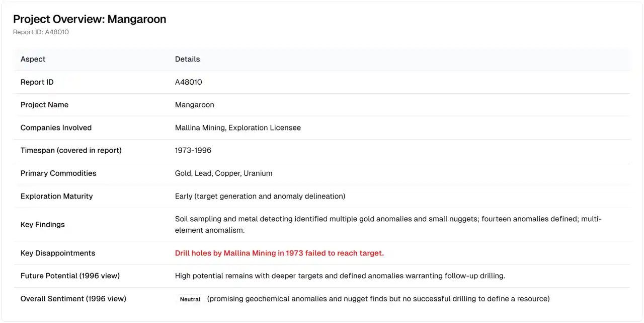Select the 'Overall Sentiment (1996 view)' label

pos(73,299)
